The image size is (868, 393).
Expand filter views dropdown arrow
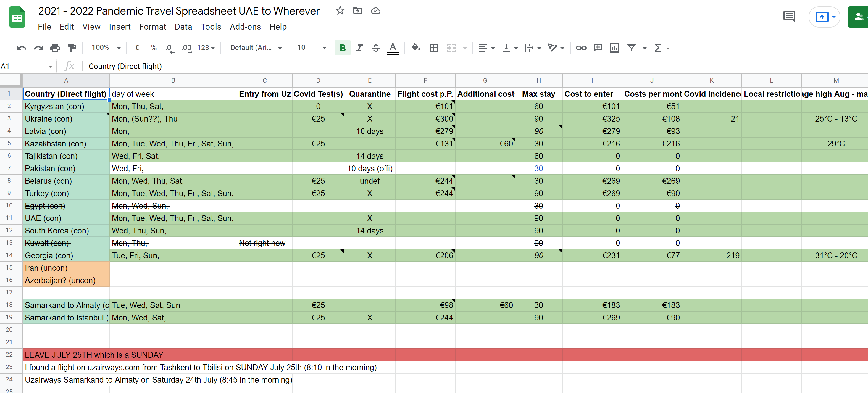644,48
